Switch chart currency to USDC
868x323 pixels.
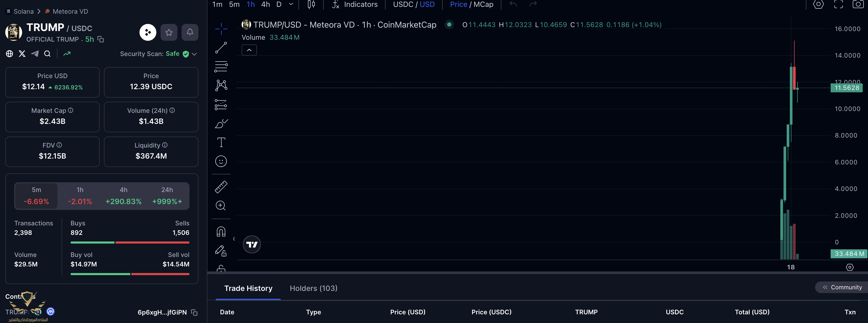point(403,4)
